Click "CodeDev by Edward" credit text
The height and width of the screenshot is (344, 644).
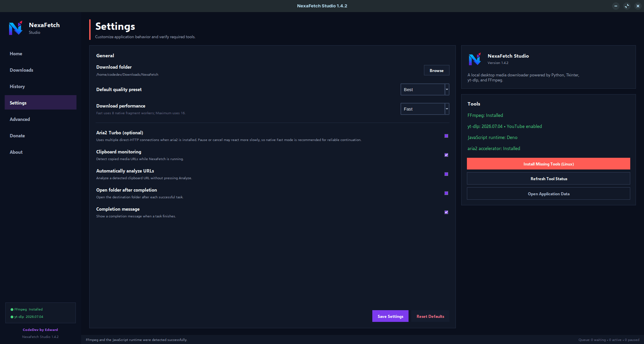[x=40, y=330]
